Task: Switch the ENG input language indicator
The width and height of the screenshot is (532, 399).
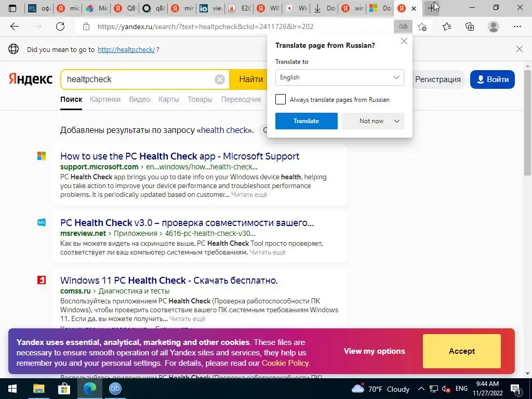Action: [461, 389]
